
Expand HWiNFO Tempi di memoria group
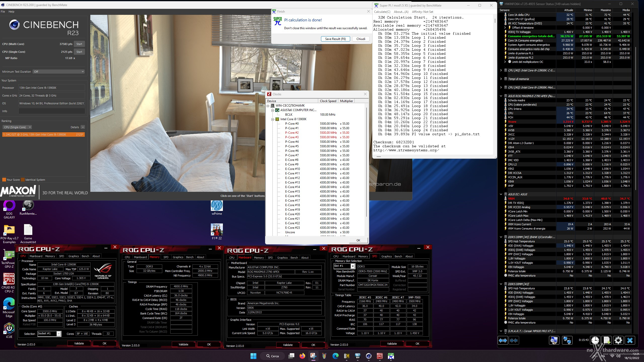pos(501,79)
